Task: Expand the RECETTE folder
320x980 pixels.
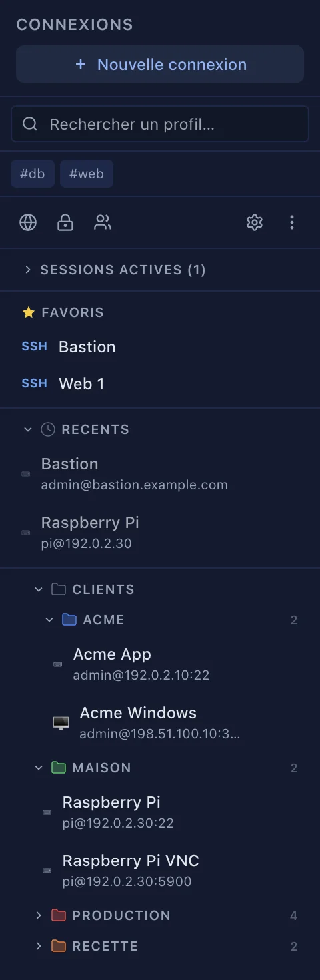Action: pyautogui.click(x=39, y=946)
